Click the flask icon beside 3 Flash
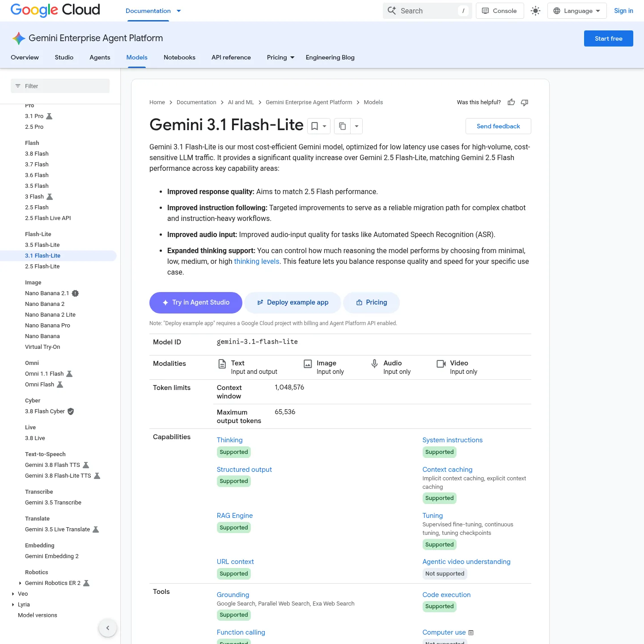This screenshot has height=644, width=644. tap(50, 197)
